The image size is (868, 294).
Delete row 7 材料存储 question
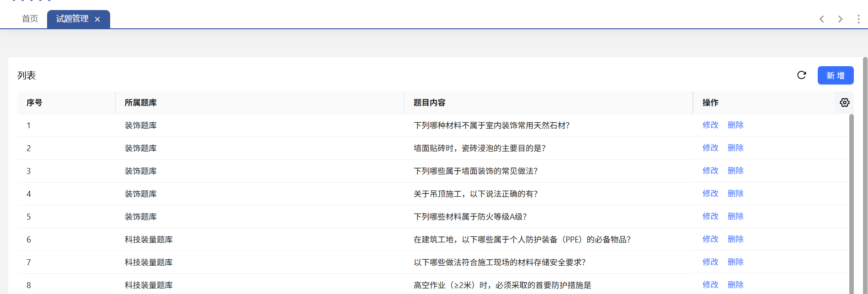[x=735, y=262]
